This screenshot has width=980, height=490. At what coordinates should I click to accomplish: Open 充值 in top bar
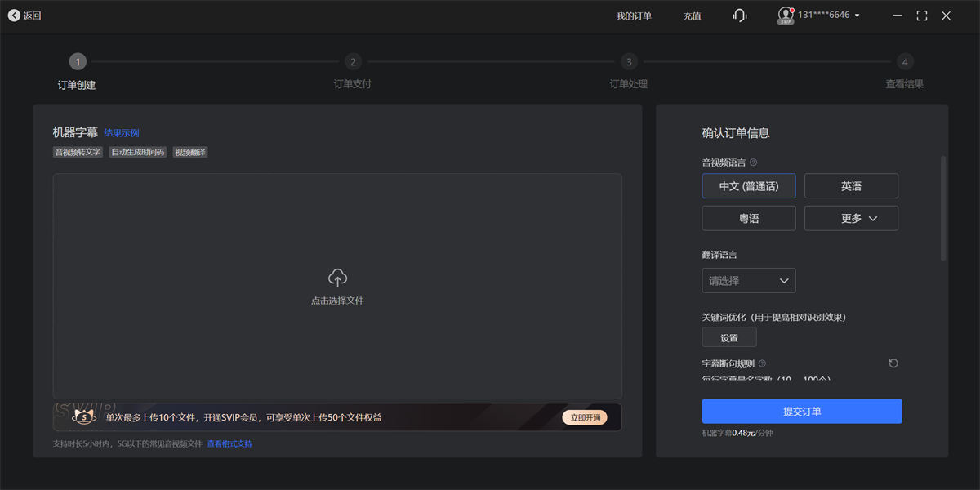click(692, 16)
